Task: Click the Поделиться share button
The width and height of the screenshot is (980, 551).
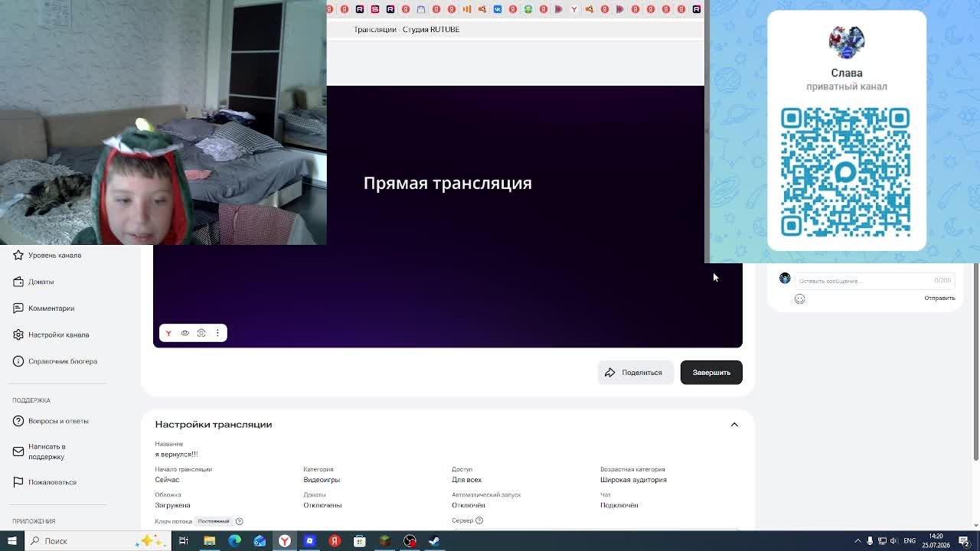Action: (x=635, y=373)
